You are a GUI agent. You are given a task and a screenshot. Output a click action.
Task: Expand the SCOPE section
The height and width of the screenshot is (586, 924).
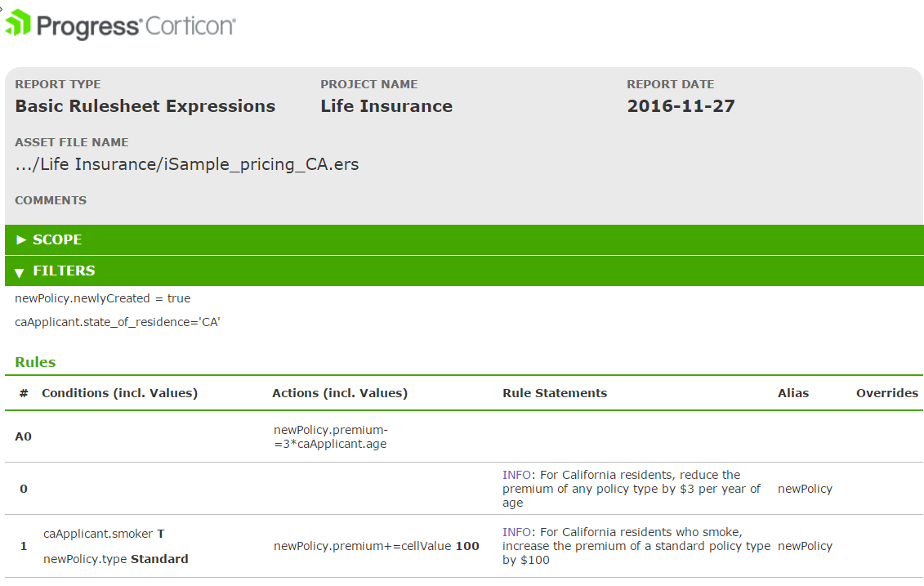point(57,239)
